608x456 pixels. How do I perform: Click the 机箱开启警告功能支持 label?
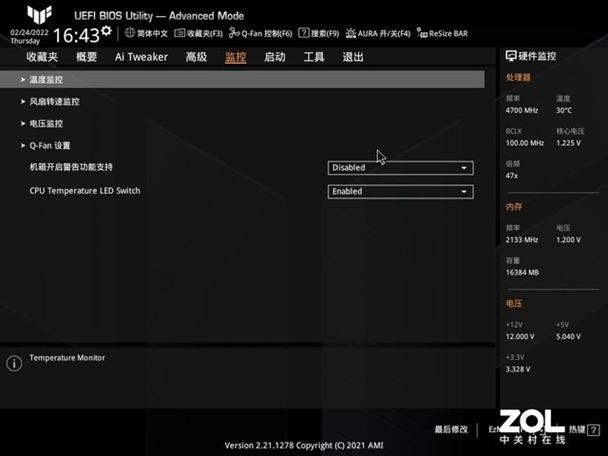point(71,167)
